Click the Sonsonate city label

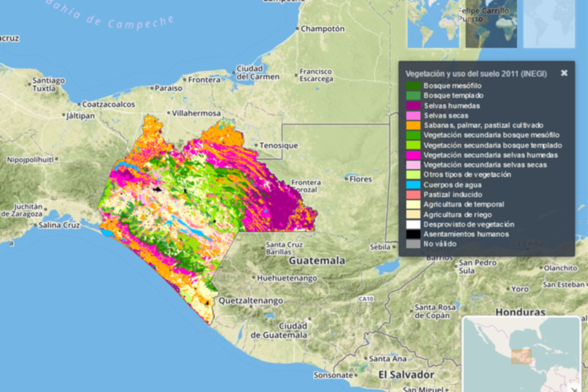(333, 375)
